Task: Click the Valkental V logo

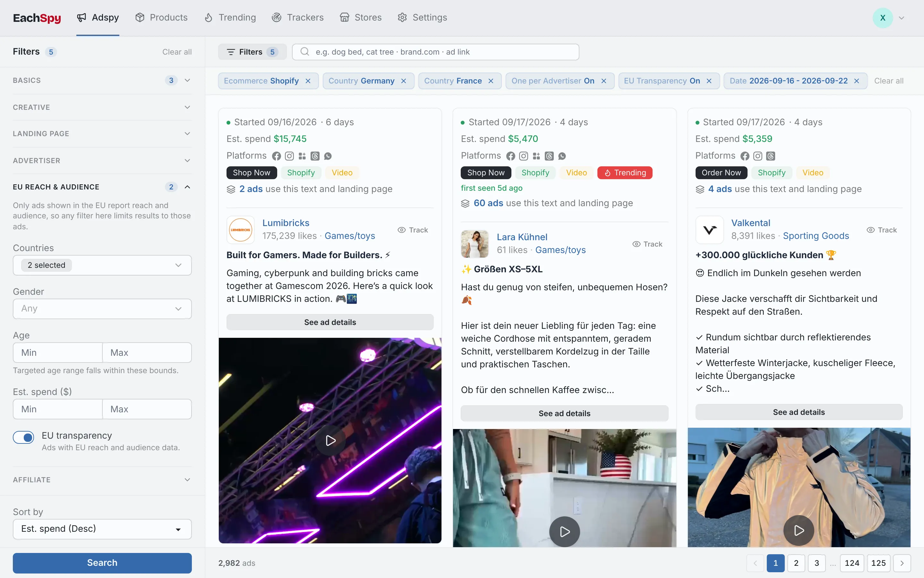Action: pyautogui.click(x=709, y=230)
